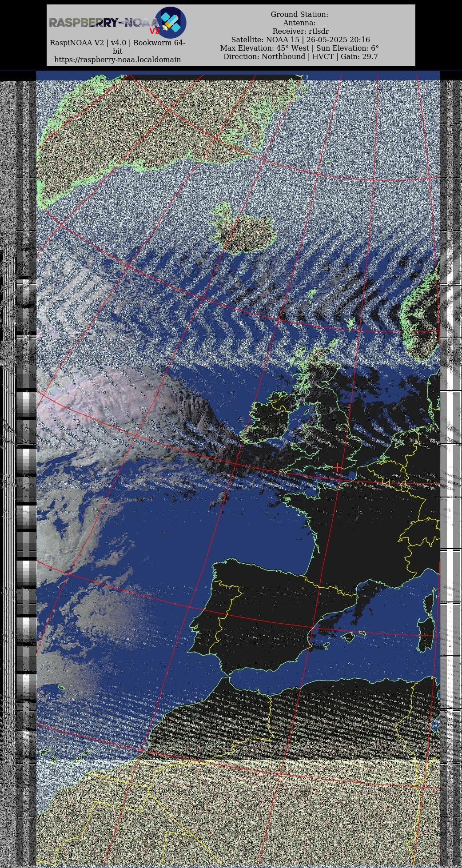Viewport: 462px width, 868px height.
Task: Click the RASPBERRY-NOAA title banner text
Action: click(104, 23)
